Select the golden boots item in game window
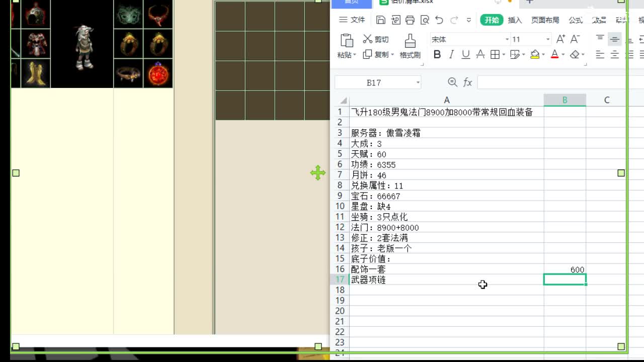The image size is (644, 362). [35, 73]
